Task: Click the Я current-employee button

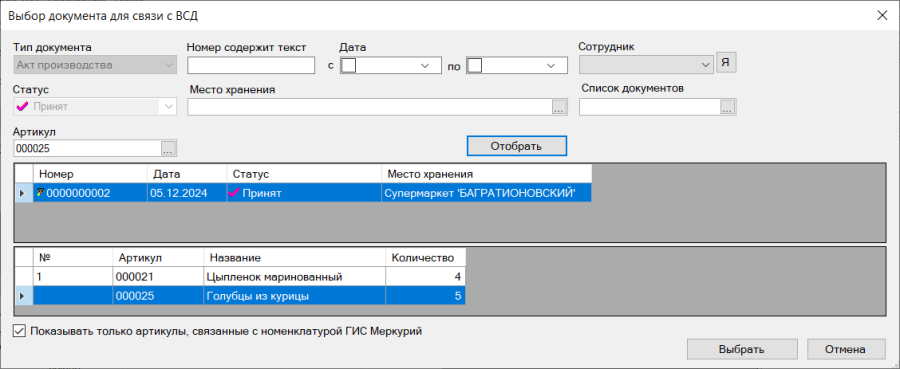Action: click(x=726, y=64)
